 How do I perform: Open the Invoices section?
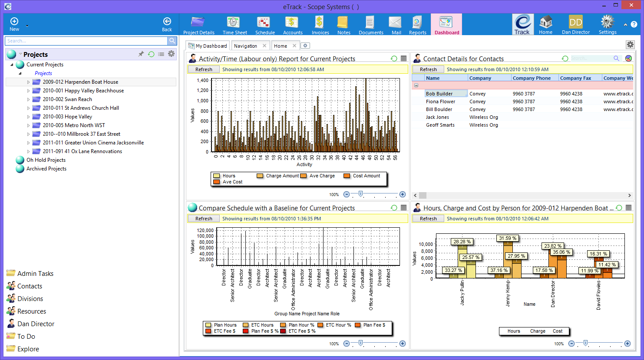[320, 24]
